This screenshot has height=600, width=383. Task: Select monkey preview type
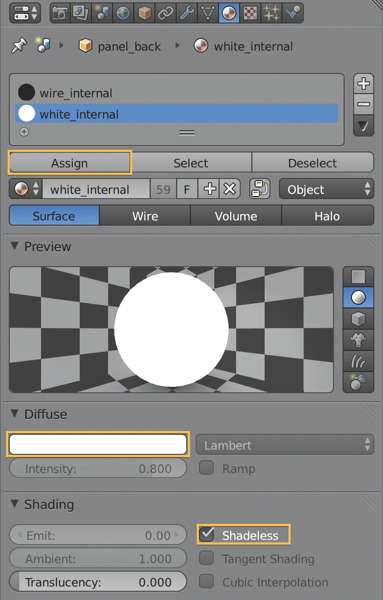(x=358, y=340)
